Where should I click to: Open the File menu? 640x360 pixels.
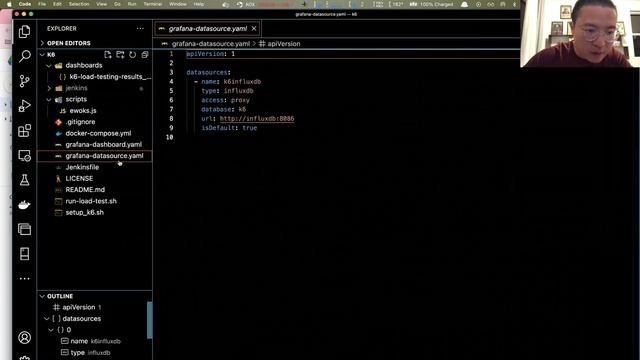[x=42, y=4]
